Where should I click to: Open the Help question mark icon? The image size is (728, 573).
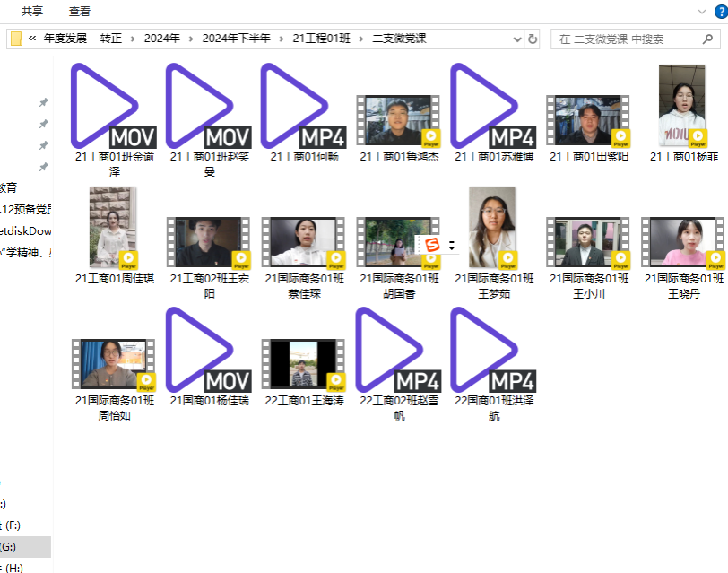tap(718, 11)
